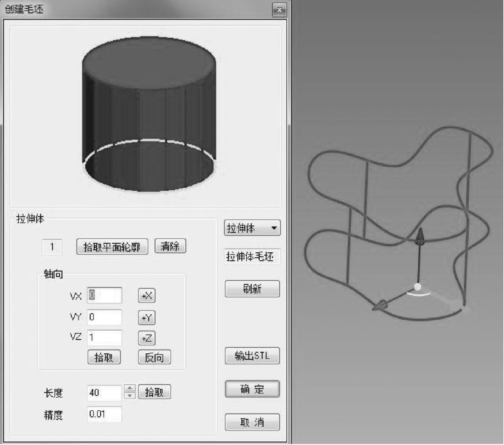Confirm with the 确定 button

[x=252, y=389]
